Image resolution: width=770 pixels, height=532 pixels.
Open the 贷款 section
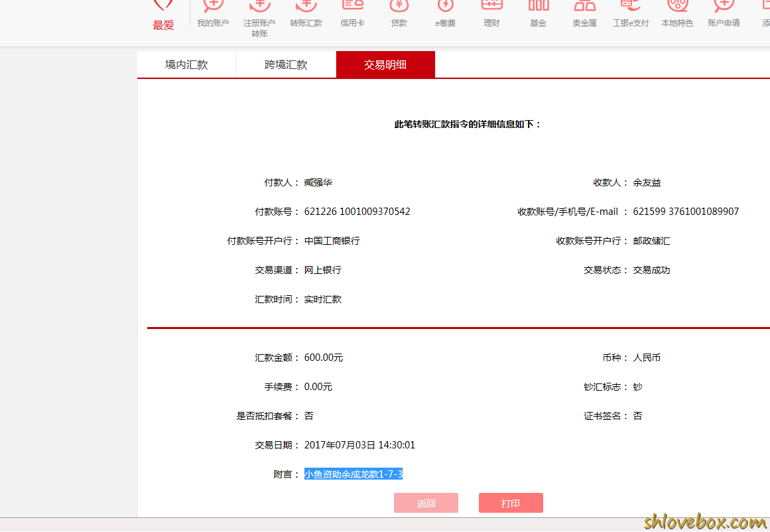pyautogui.click(x=399, y=15)
